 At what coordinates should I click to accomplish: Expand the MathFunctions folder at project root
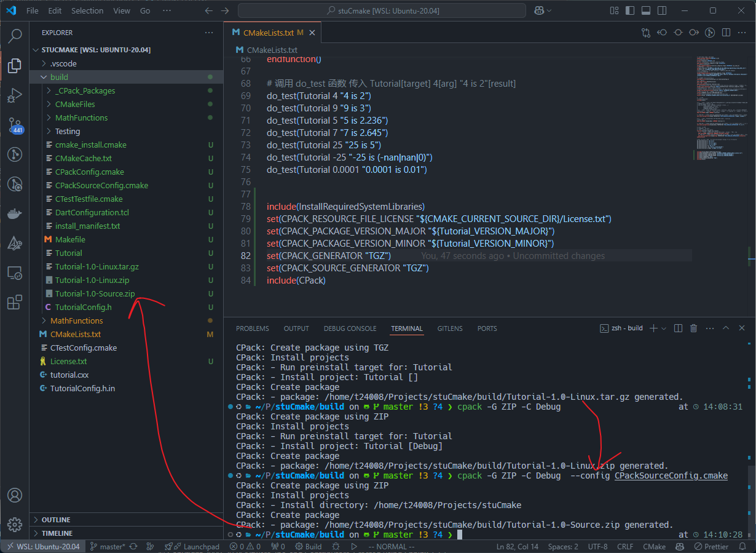[76, 320]
